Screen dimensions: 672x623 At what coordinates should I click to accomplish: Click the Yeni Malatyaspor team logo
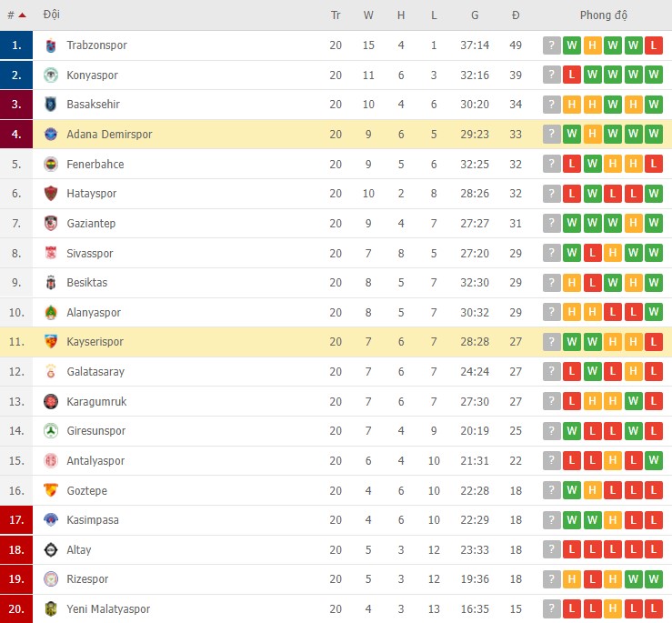coord(51,608)
